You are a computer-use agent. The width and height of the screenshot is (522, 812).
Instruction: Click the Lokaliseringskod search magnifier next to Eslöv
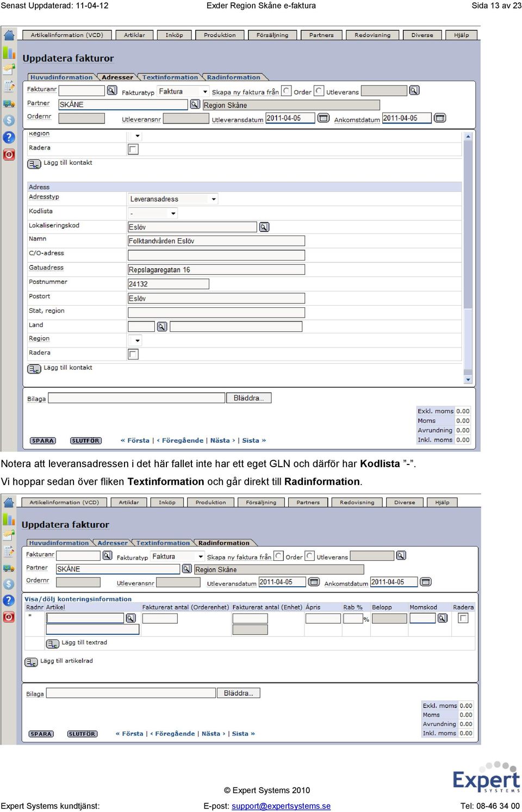[264, 227]
